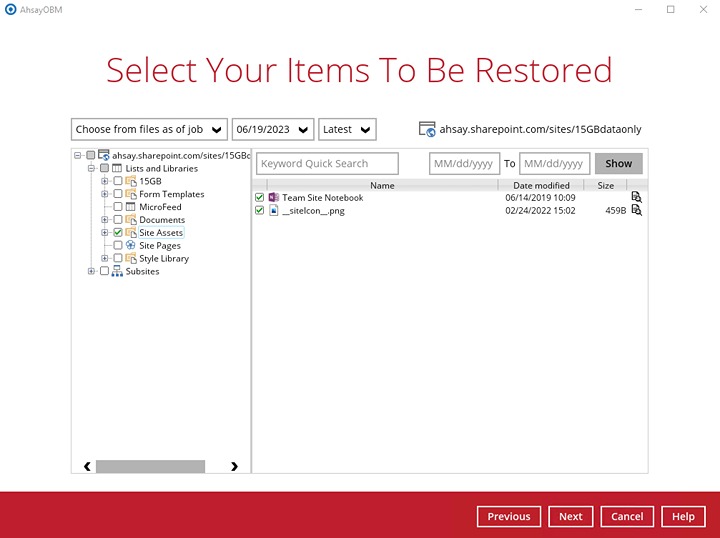This screenshot has width=720, height=538.
Task: Expand the 15GB library node
Action: (x=105, y=181)
